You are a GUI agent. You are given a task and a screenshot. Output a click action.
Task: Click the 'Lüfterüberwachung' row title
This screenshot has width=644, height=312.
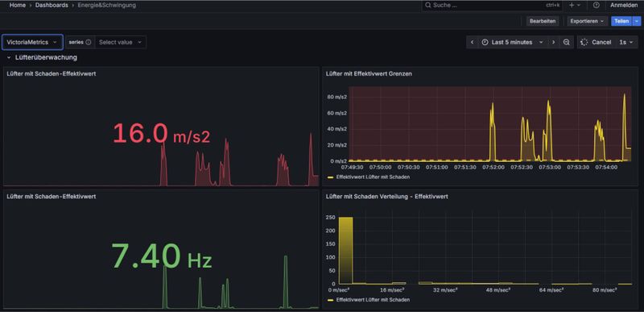pyautogui.click(x=46, y=57)
